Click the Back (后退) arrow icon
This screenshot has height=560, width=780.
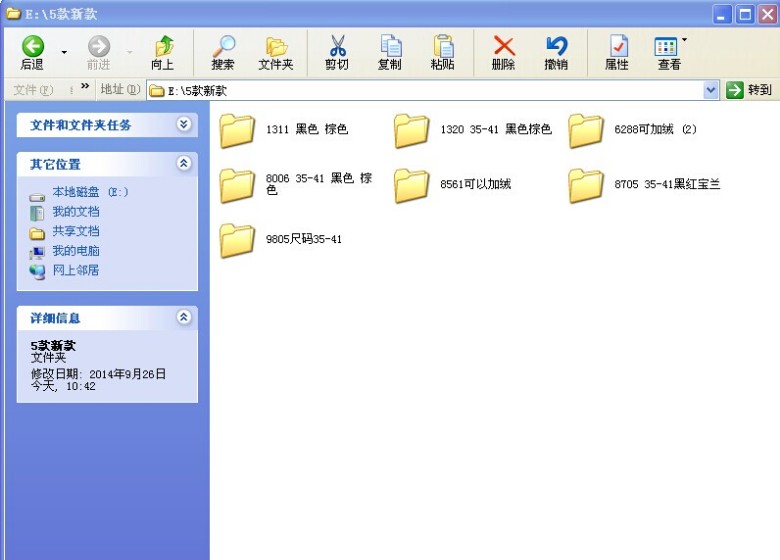coord(33,46)
